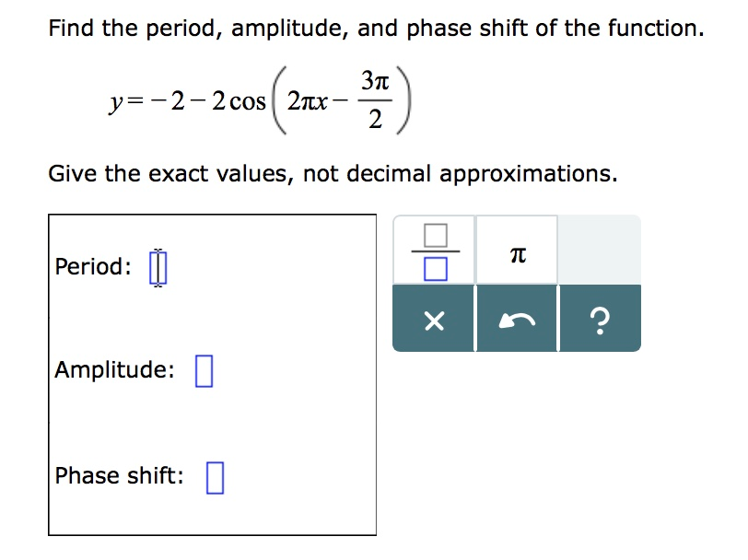This screenshot has height=560, width=748.
Task: Clear the entry using the × icon
Action: click(432, 321)
